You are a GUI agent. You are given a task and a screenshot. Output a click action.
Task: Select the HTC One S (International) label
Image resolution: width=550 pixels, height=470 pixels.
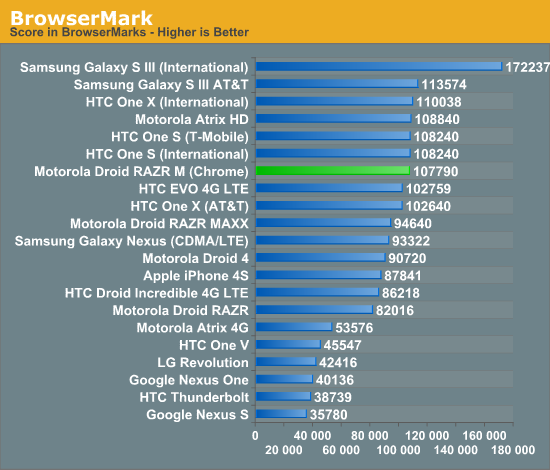167,154
